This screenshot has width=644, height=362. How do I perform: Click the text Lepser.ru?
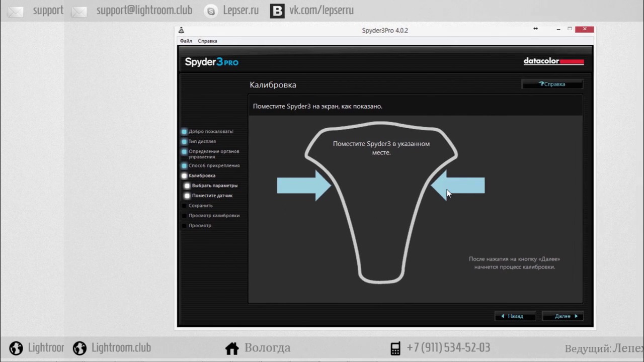click(x=240, y=11)
